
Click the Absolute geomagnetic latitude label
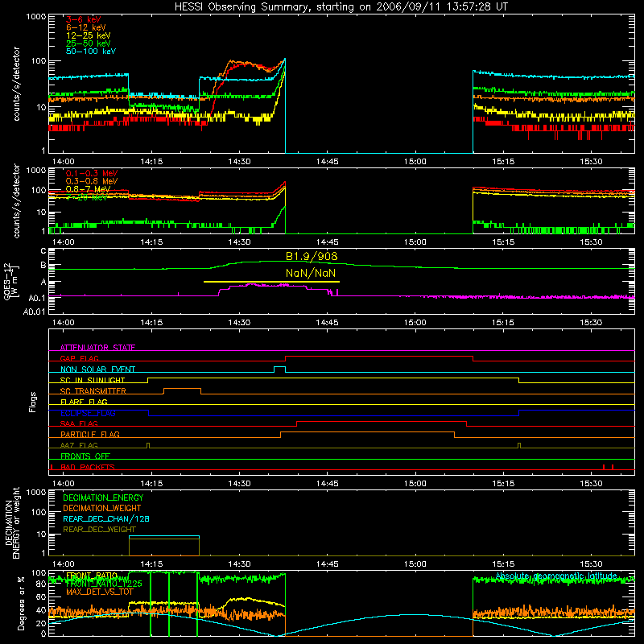[x=556, y=576]
